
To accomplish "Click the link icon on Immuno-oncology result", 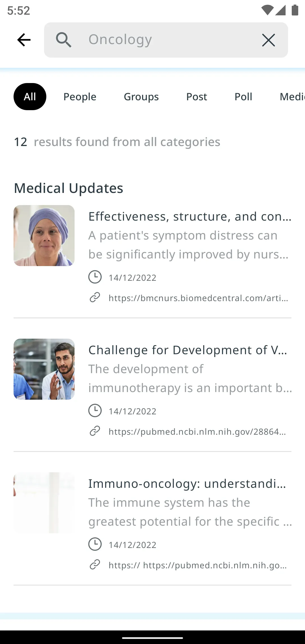I will 95,565.
